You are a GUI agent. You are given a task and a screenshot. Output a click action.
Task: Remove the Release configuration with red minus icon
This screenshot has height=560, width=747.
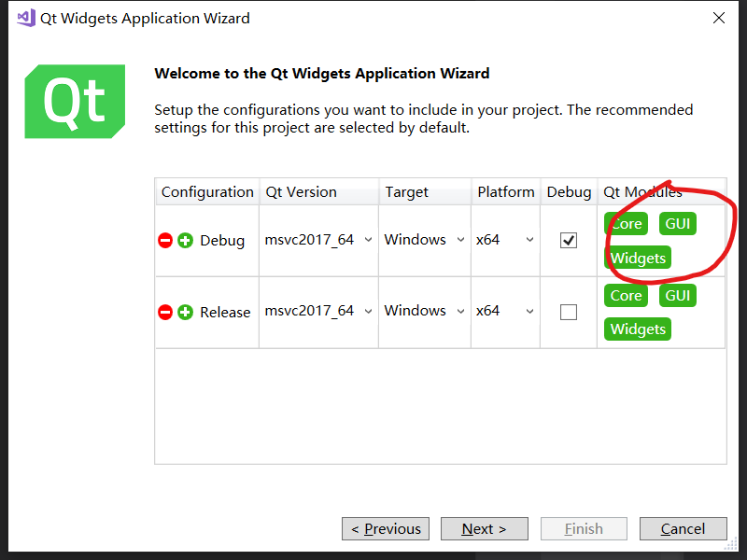[165, 313]
